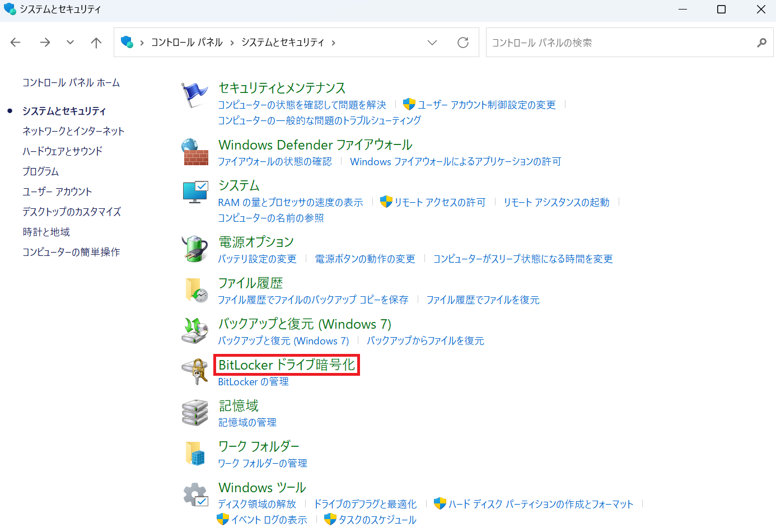Open the セキュリティとメンテナンス heading
The width and height of the screenshot is (776, 532).
tap(282, 88)
